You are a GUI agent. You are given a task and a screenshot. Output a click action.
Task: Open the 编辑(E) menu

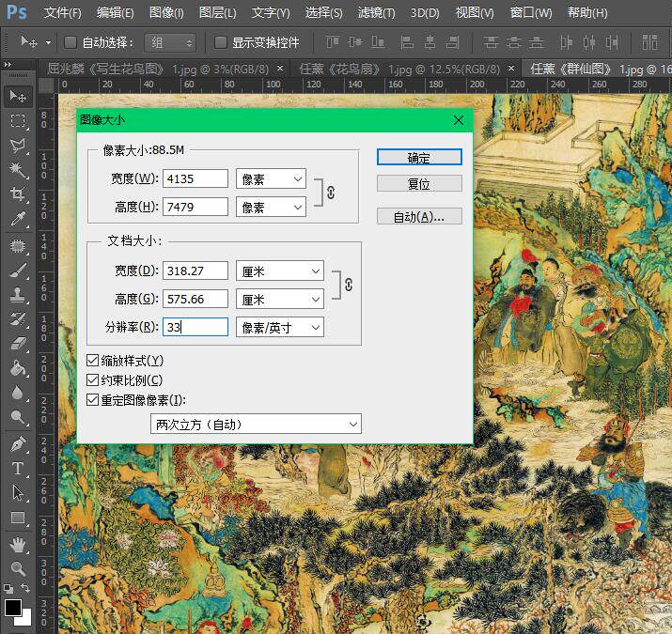click(x=116, y=13)
